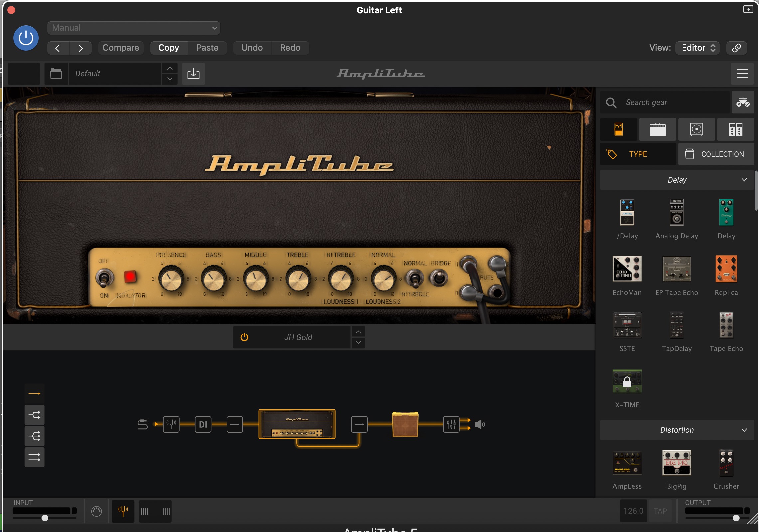Open the Manual preset dropdown
The image size is (759, 532).
pyautogui.click(x=133, y=28)
